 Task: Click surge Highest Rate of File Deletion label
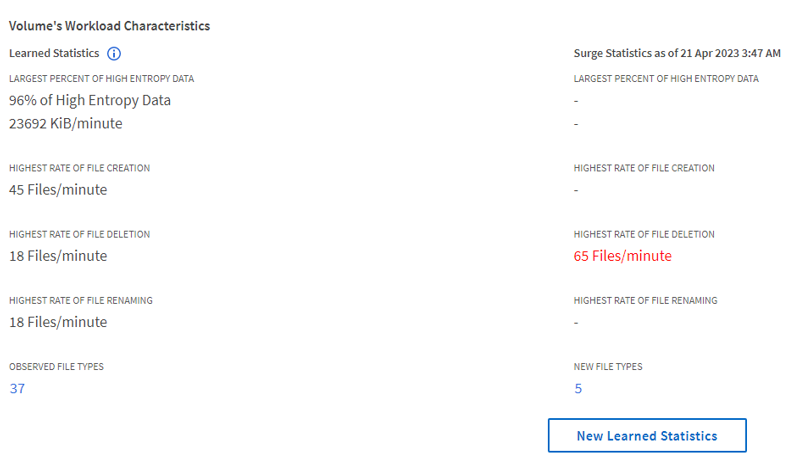644,234
